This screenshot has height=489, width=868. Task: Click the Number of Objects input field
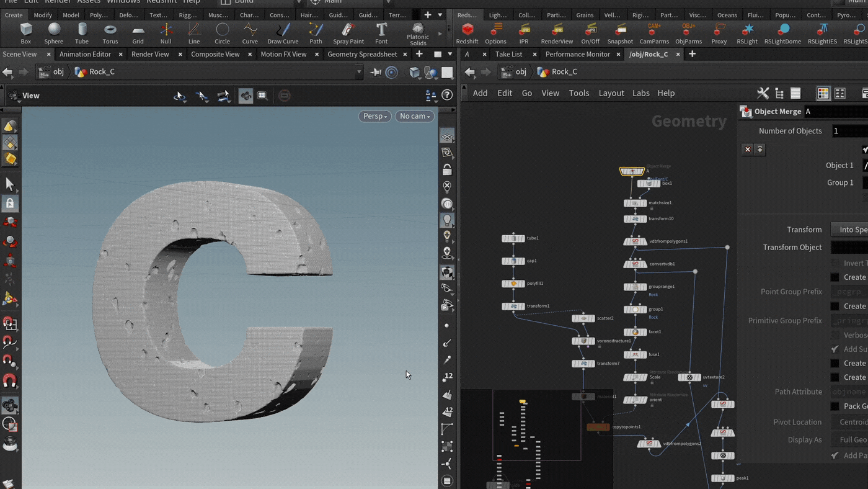849,131
